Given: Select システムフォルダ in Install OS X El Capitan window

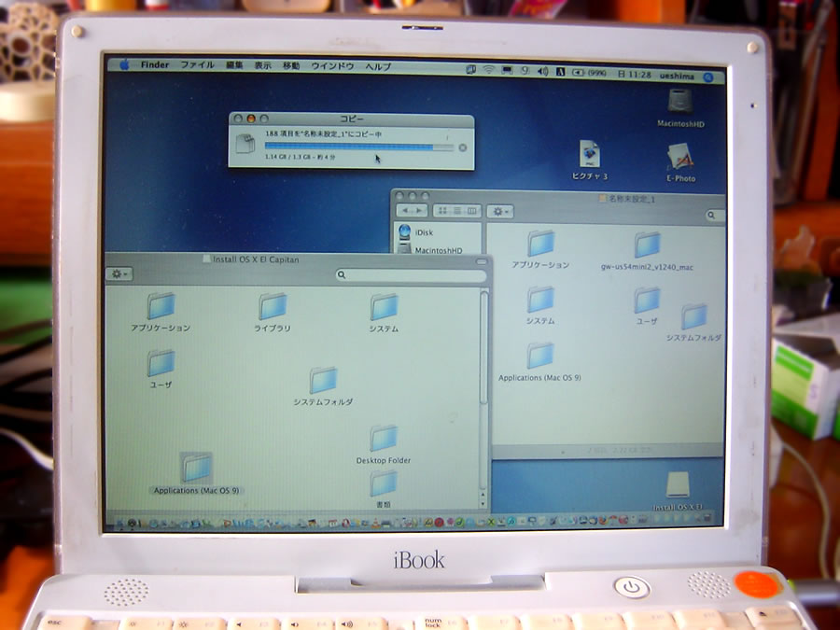Looking at the screenshot, I should 323,386.
